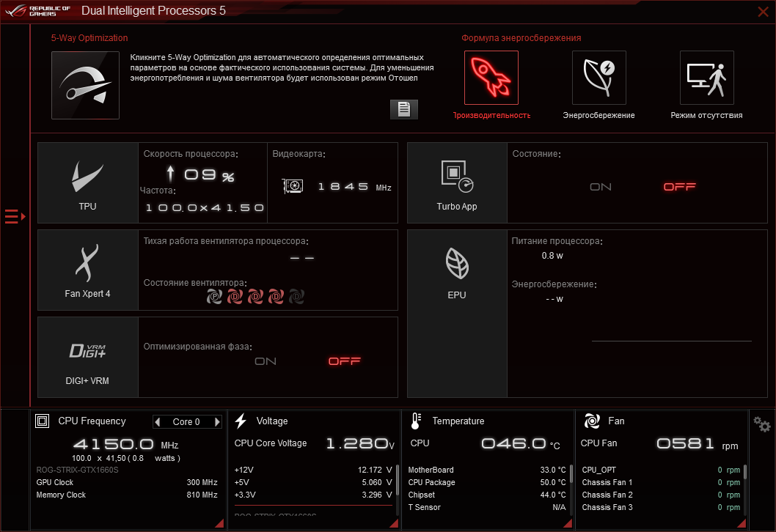Turn optimized phase OFF in DIGI+ VRM
The image size is (776, 532).
pos(345,361)
